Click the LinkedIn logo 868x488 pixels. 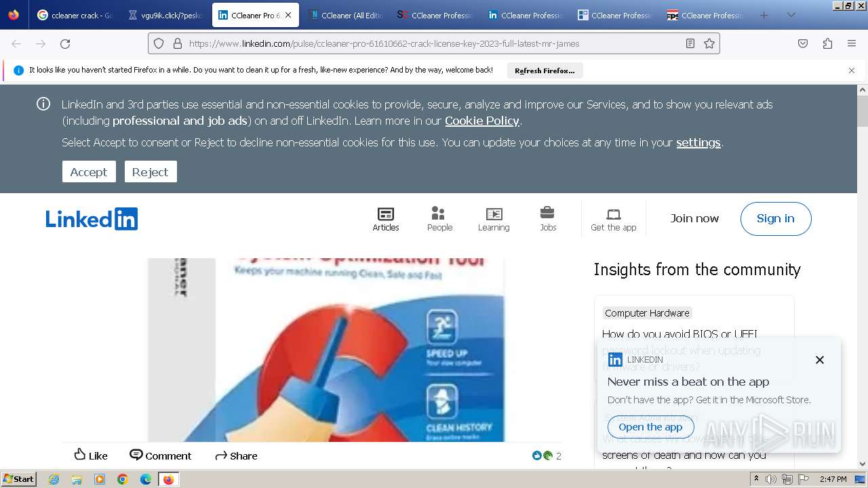click(92, 219)
